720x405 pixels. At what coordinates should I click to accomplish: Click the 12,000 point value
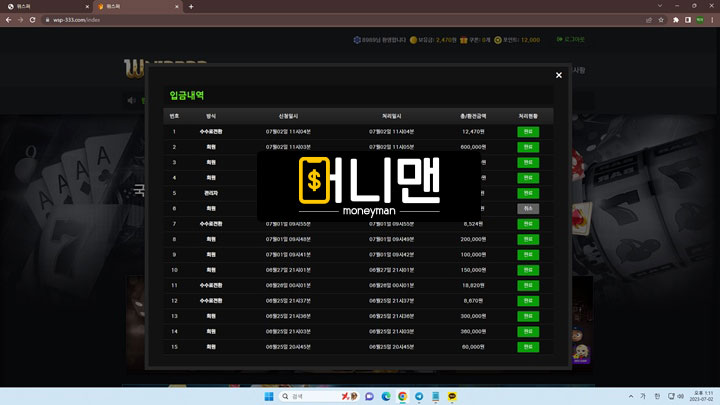[x=530, y=40]
